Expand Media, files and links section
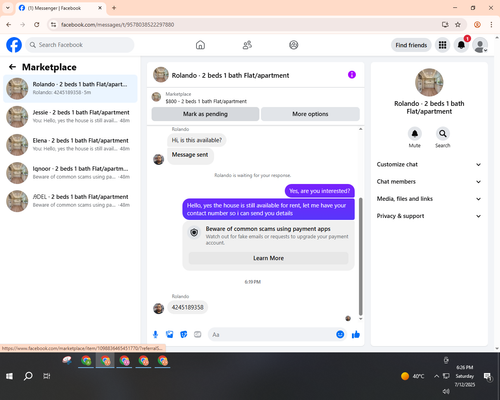 429,199
